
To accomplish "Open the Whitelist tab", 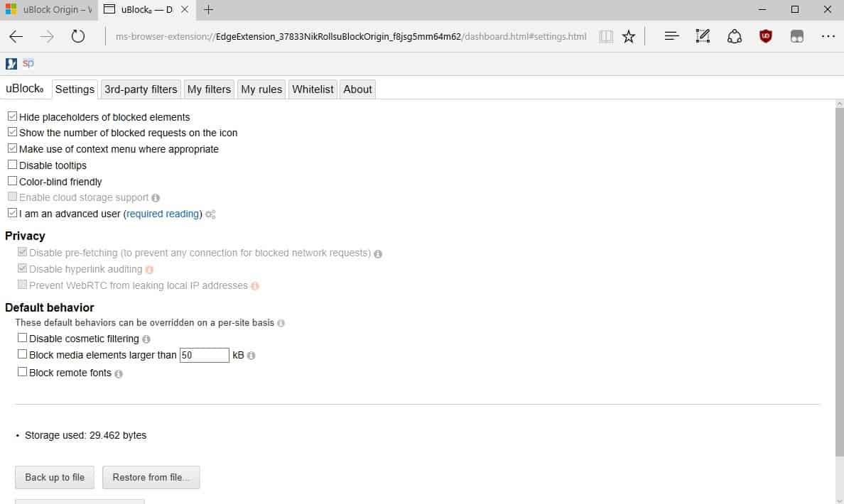I will point(313,89).
